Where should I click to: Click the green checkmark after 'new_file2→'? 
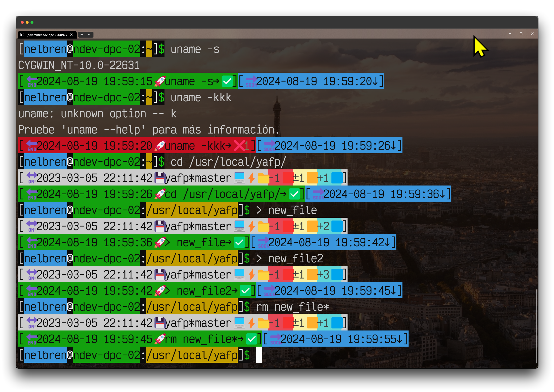coord(245,290)
